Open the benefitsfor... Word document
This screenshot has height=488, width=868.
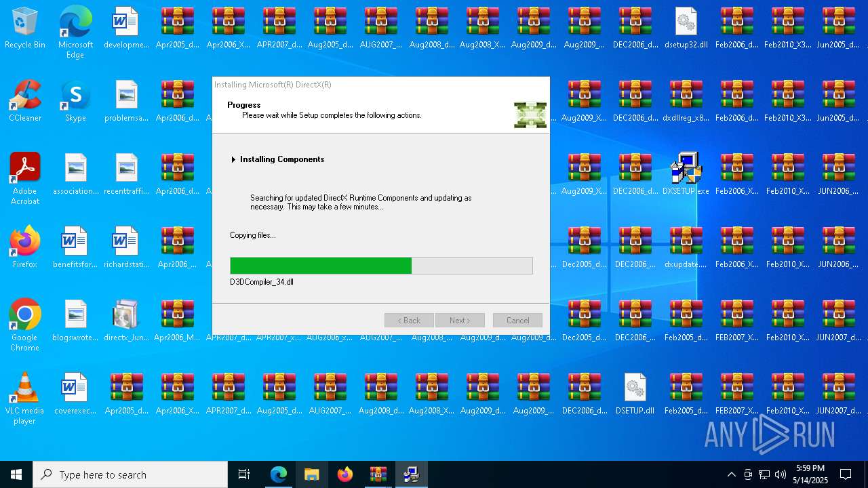coord(75,248)
